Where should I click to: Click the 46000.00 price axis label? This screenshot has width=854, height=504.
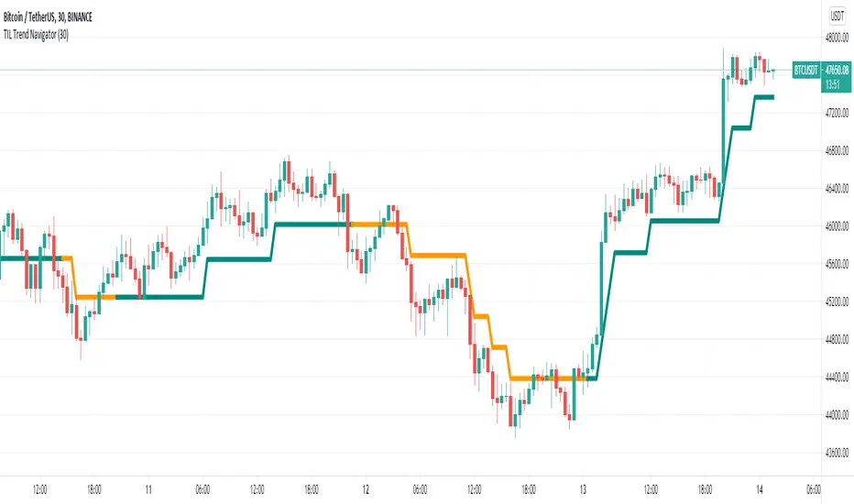click(x=835, y=226)
